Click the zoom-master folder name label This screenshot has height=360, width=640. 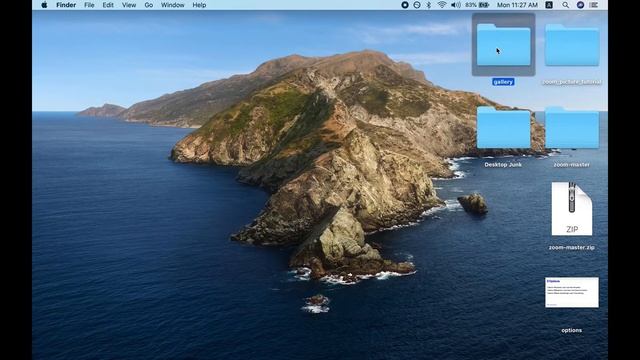coord(571,164)
